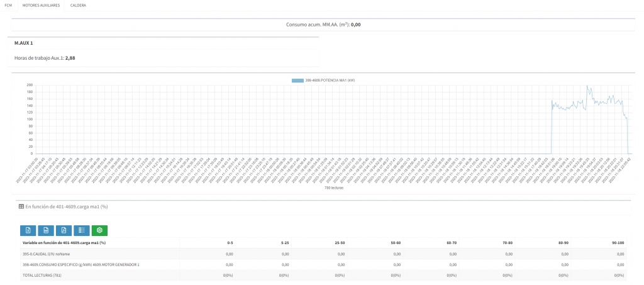Open the CALDERA tab
This screenshot has width=644, height=285.
(x=78, y=5)
